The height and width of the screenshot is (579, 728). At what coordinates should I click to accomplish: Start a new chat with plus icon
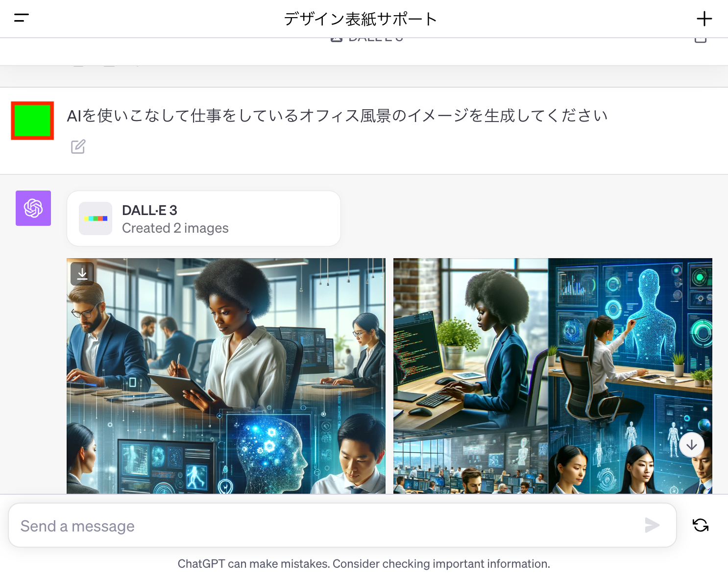coord(704,19)
